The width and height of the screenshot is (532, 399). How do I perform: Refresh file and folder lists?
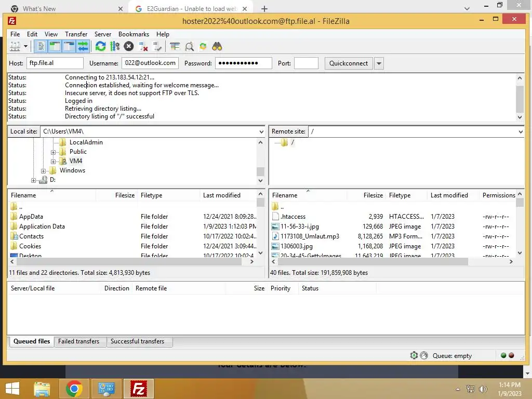100,46
